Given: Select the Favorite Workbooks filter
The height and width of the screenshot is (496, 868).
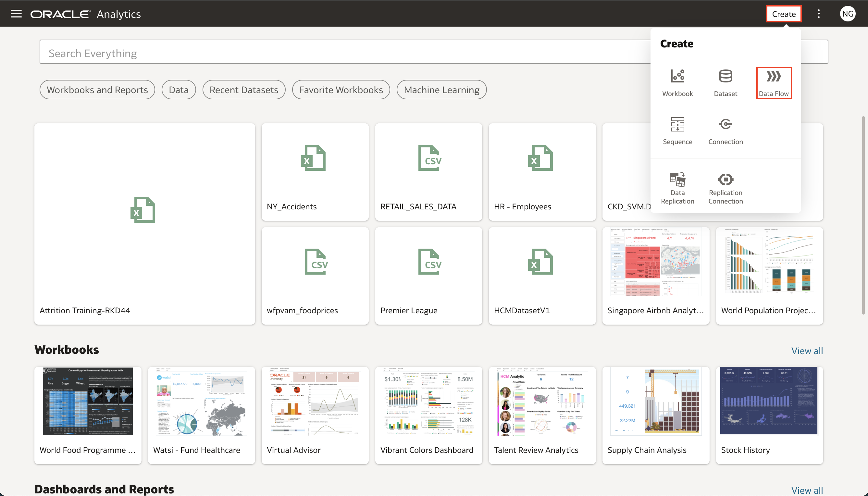Looking at the screenshot, I should coord(341,90).
